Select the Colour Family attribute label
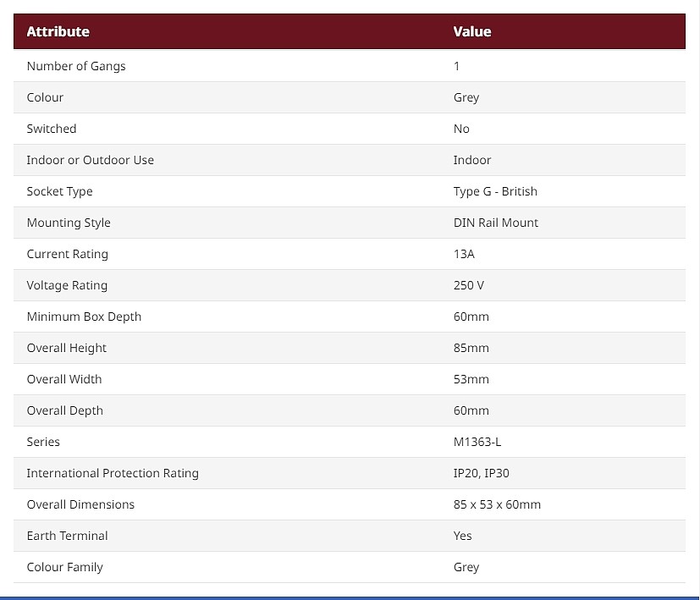The width and height of the screenshot is (700, 600). 64,566
